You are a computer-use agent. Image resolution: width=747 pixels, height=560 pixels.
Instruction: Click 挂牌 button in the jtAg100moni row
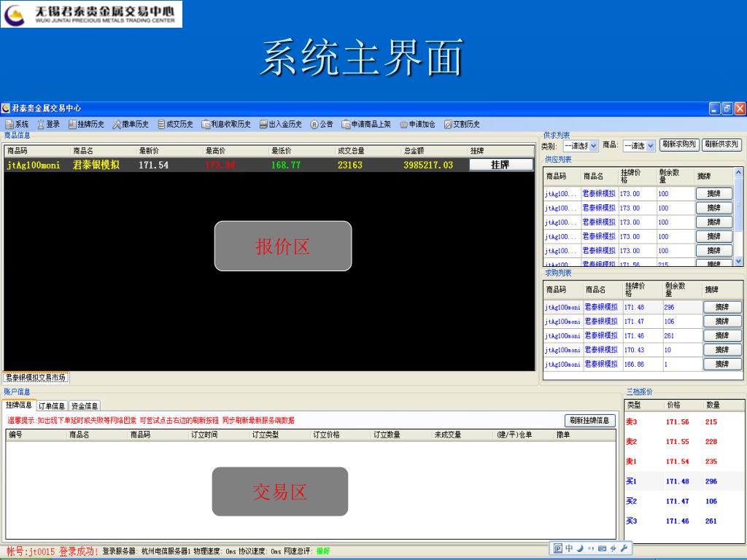(500, 165)
